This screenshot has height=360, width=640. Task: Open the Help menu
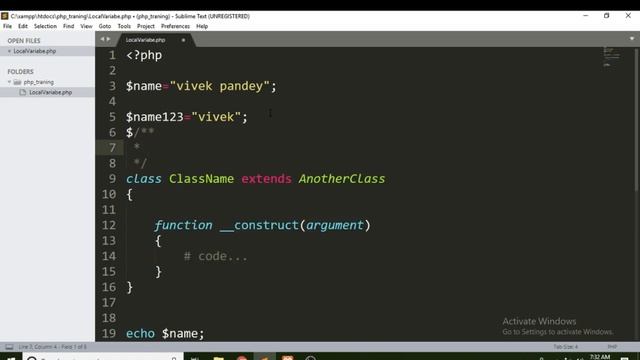[x=202, y=26]
